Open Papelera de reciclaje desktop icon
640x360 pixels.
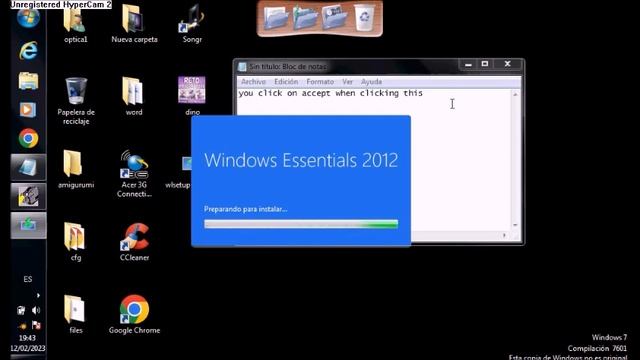pyautogui.click(x=76, y=100)
